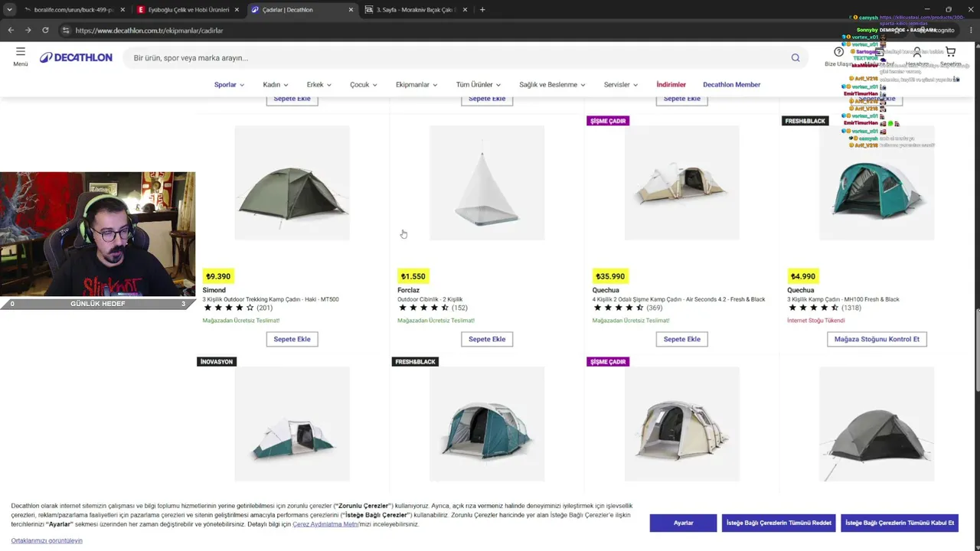Screen dimensions: 980x551
Task: Open the Forclaz mosquito net thumbnail
Action: pyautogui.click(x=487, y=183)
